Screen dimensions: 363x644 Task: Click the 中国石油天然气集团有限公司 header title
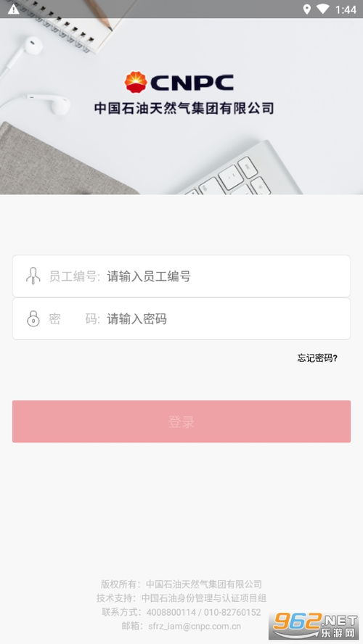[184, 108]
